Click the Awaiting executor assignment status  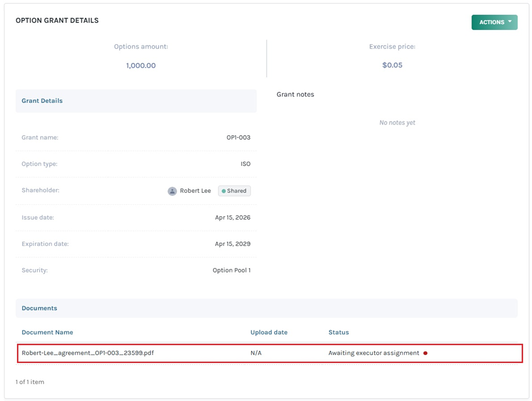374,353
